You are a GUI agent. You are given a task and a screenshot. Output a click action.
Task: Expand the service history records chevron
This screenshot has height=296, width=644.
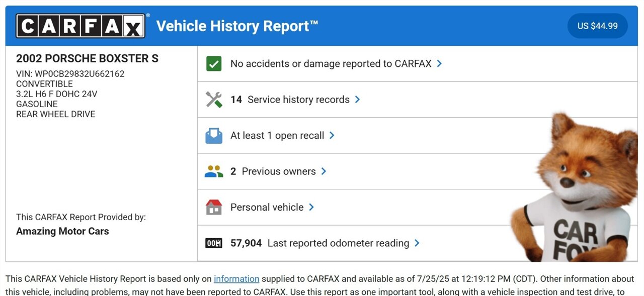[x=357, y=100]
